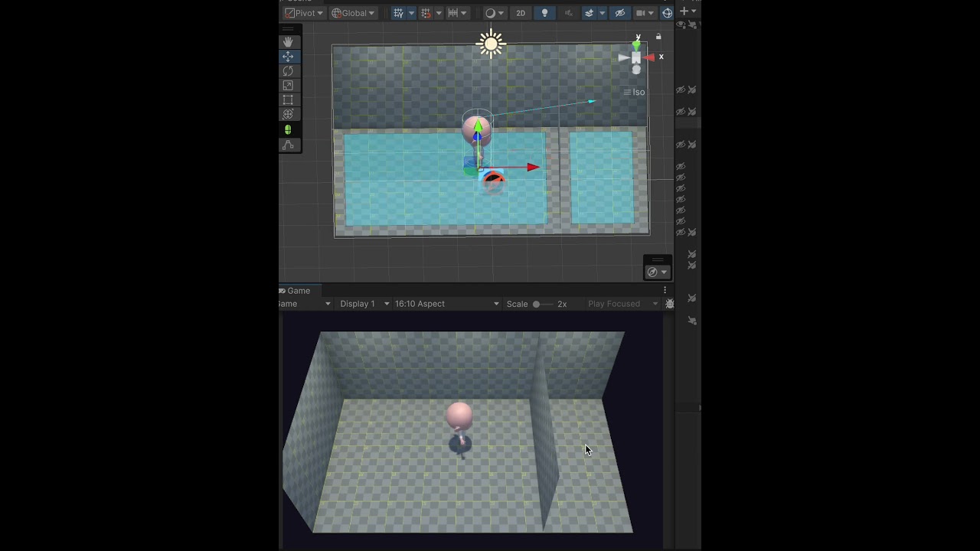Select the combined Transform tool
The image size is (980, 551).
tap(289, 113)
